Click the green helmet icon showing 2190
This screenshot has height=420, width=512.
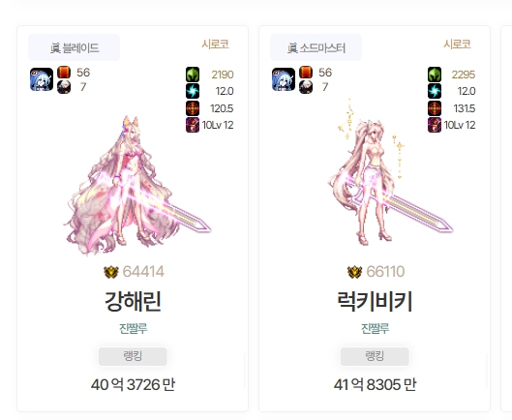pyautogui.click(x=193, y=75)
